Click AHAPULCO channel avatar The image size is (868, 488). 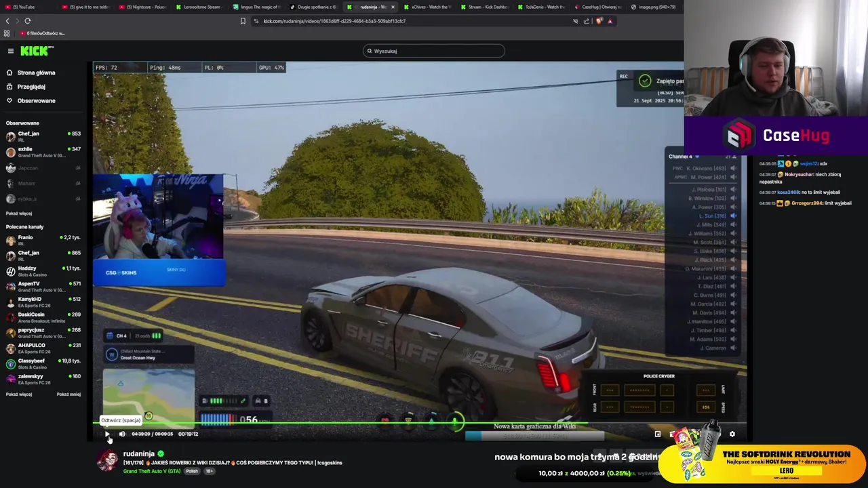click(x=11, y=348)
